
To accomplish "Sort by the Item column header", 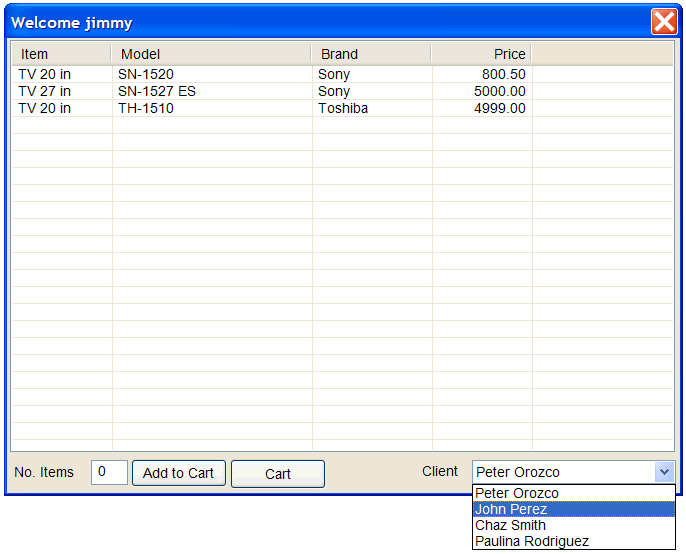I will pos(61,54).
